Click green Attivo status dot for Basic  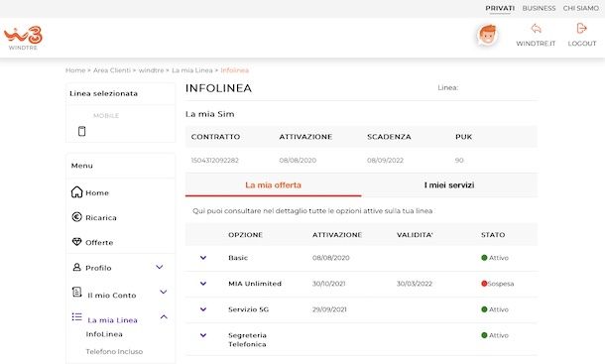pyautogui.click(x=484, y=258)
